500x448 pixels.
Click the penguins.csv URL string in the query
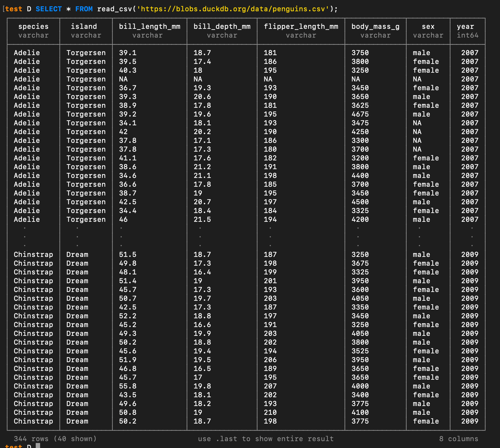tap(233, 9)
